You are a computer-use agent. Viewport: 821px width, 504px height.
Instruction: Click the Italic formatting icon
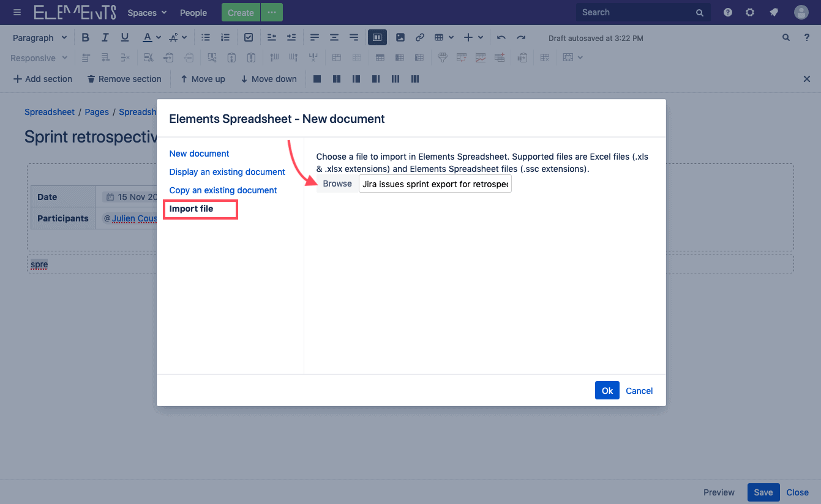(105, 37)
